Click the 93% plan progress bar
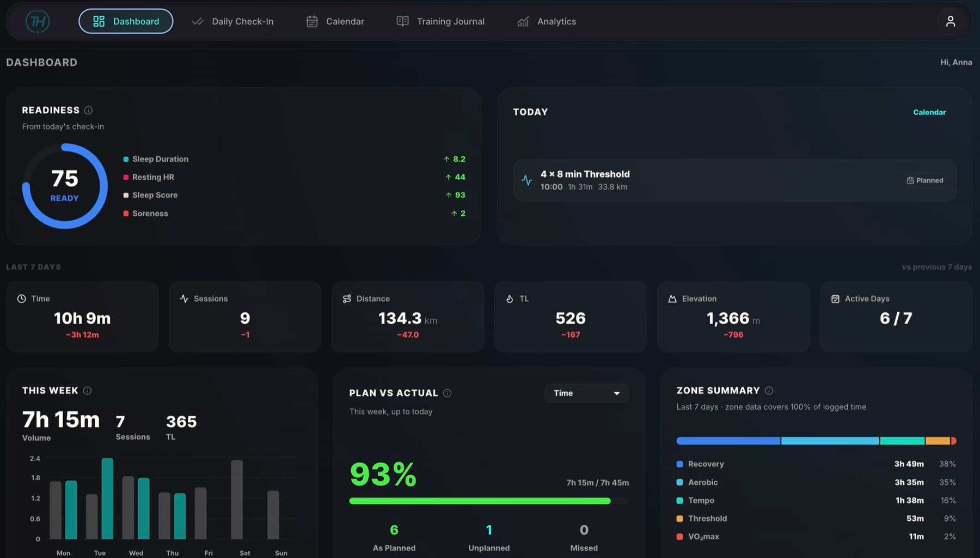This screenshot has width=980, height=558. click(x=489, y=501)
